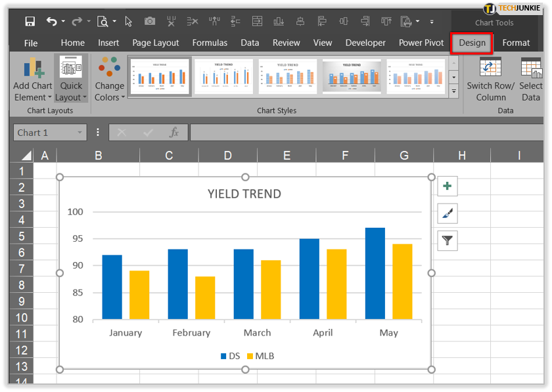This screenshot has width=552, height=392.
Task: Move down one row in Chart Styles gallery
Action: (x=454, y=77)
